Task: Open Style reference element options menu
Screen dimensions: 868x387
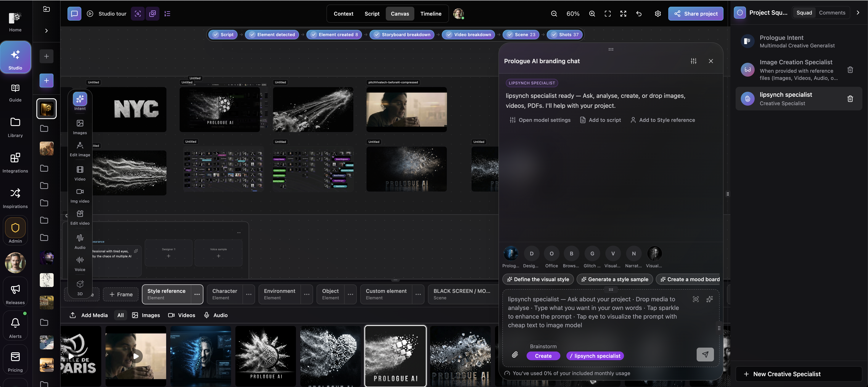Action: (197, 294)
